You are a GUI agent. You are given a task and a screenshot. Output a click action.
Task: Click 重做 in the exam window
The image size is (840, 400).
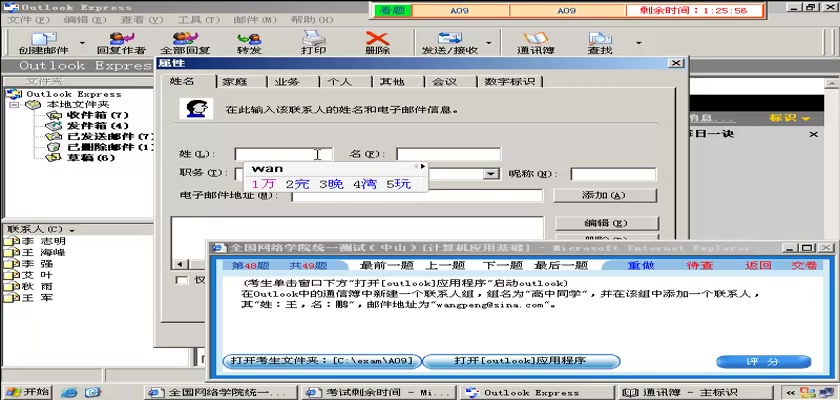tap(641, 265)
